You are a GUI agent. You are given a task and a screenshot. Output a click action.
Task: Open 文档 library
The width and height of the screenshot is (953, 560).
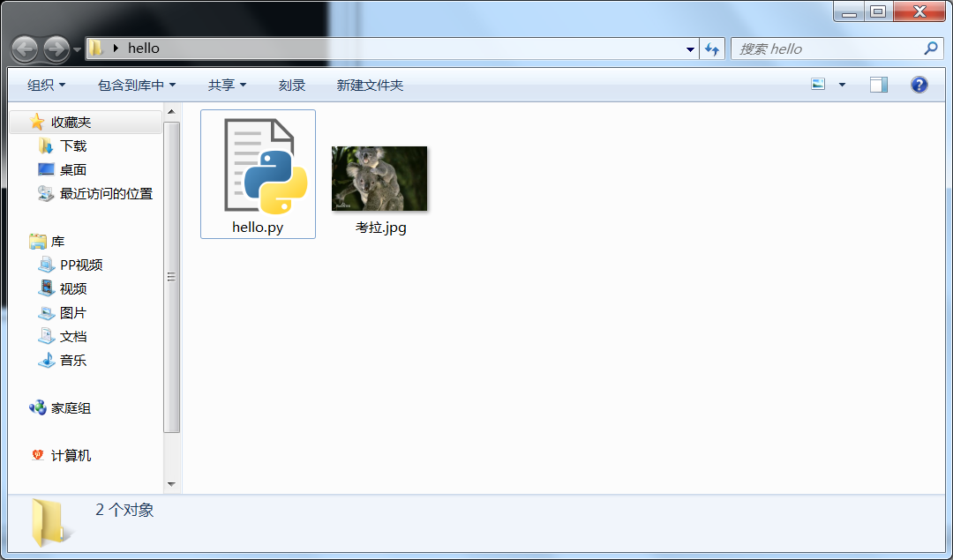pos(73,337)
